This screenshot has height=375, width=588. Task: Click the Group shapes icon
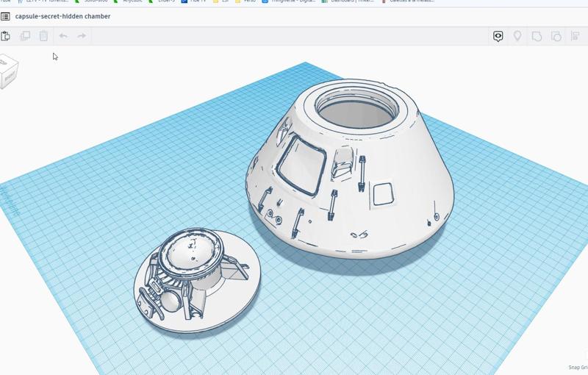[537, 36]
